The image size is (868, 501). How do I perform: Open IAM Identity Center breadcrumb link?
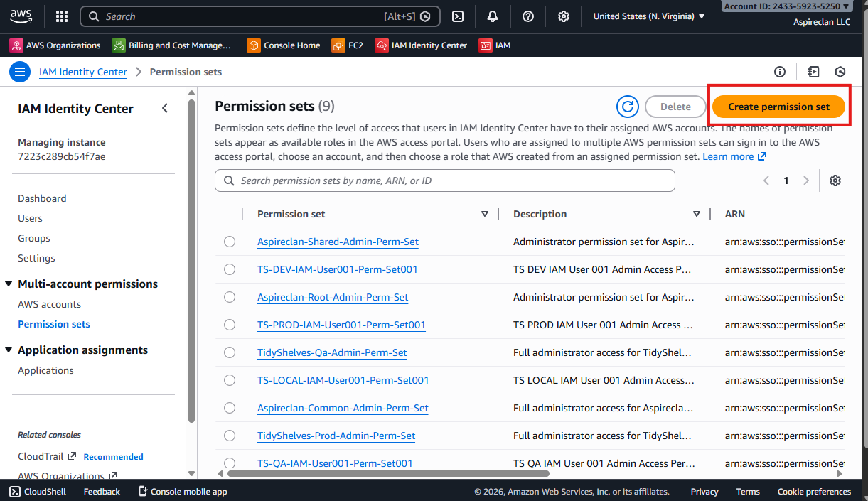[x=83, y=72]
